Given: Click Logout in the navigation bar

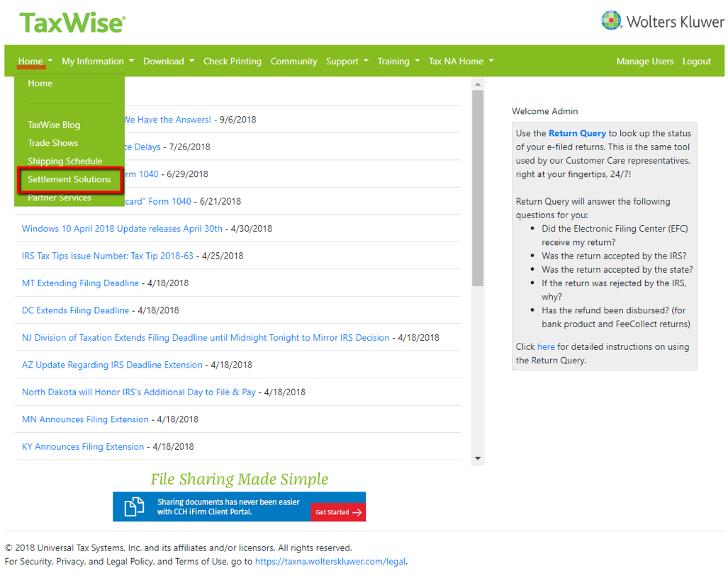Looking at the screenshot, I should click(696, 61).
